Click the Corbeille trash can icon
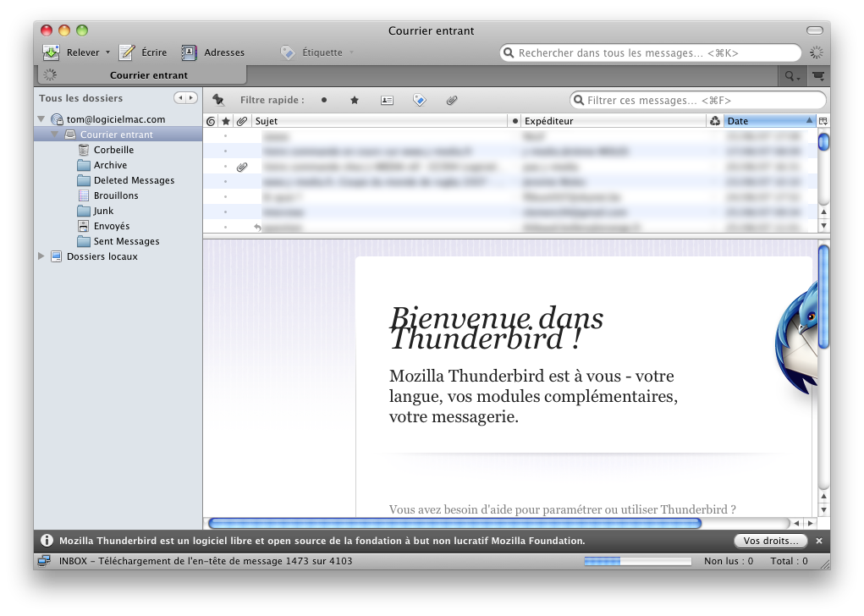This screenshot has width=864, height=616. [x=84, y=150]
